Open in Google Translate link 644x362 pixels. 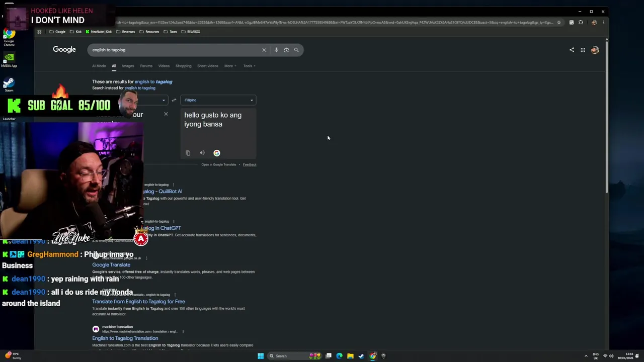click(218, 164)
